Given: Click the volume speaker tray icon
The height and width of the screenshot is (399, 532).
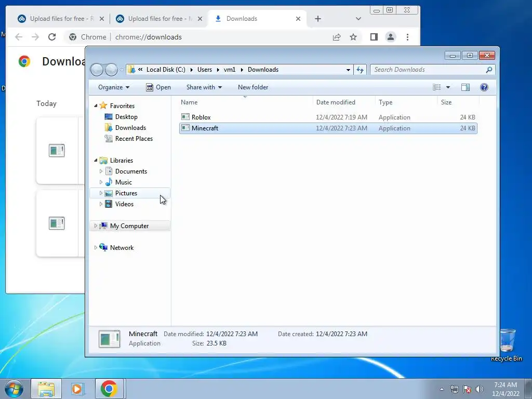Looking at the screenshot, I should pyautogui.click(x=480, y=389).
